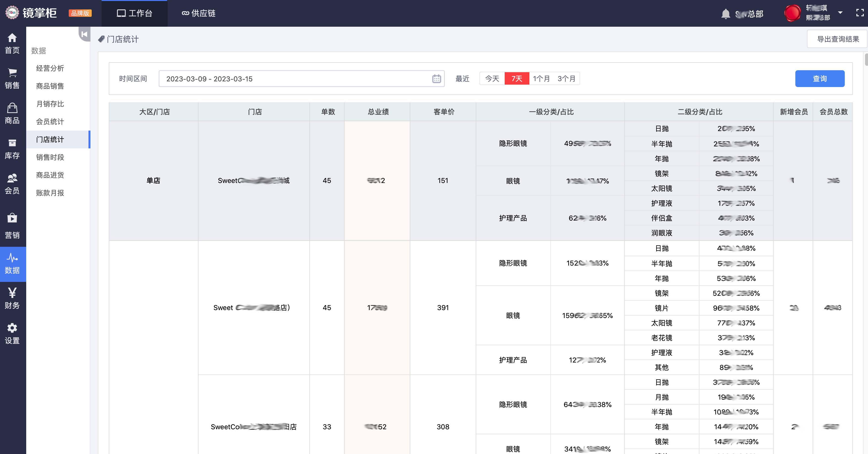The height and width of the screenshot is (454, 868).
Task: Open the 设置 gear icon in sidebar
Action: [12, 328]
